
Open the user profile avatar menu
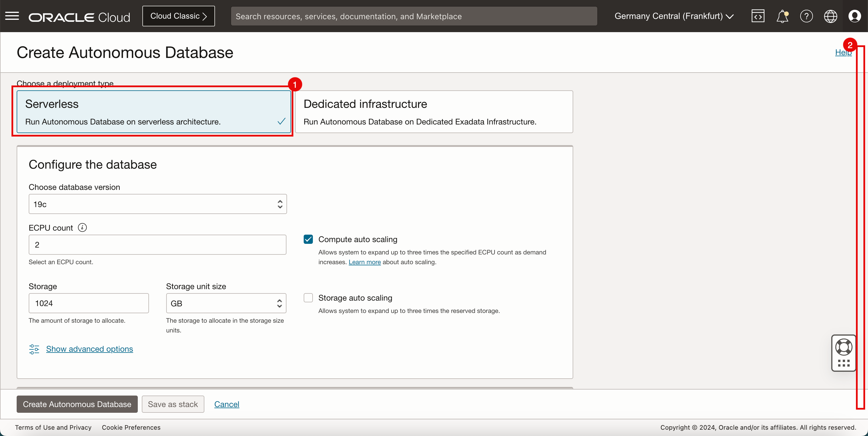click(855, 16)
